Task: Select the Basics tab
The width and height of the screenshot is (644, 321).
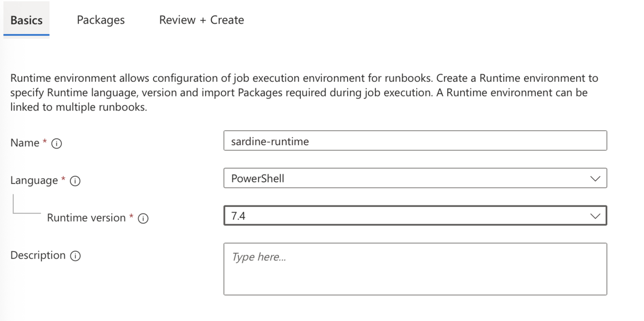Action: pyautogui.click(x=26, y=20)
